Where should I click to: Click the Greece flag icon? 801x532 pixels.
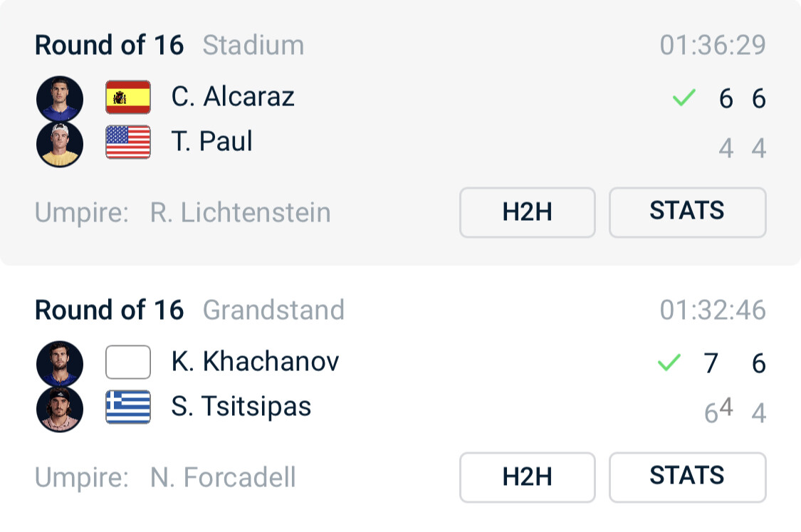pos(128,407)
